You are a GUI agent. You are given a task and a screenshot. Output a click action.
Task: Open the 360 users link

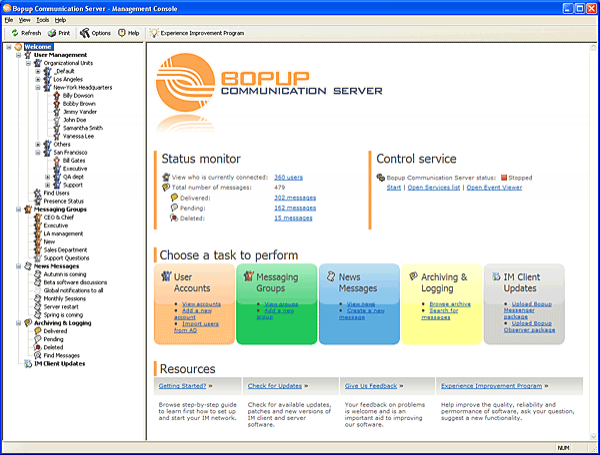click(288, 178)
